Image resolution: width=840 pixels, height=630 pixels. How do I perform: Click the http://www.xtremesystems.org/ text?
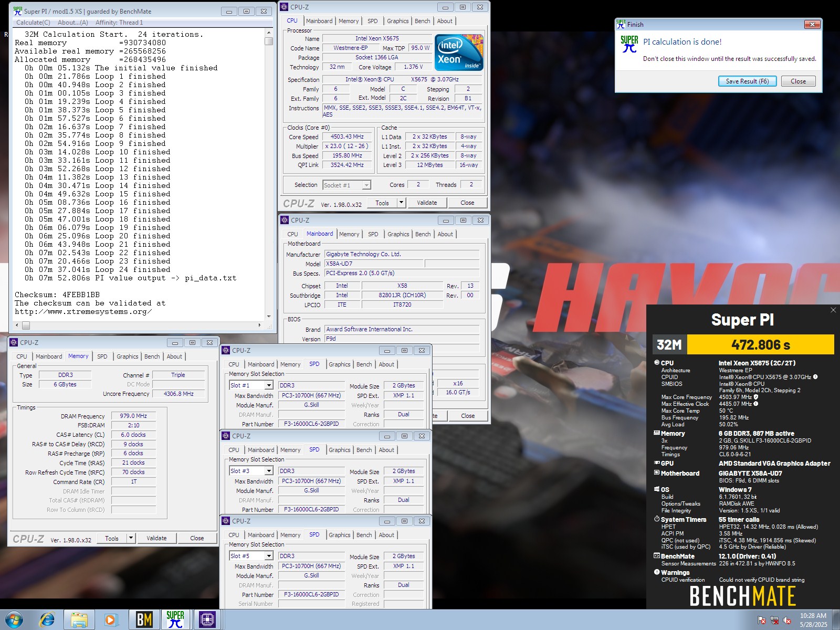[x=83, y=311]
